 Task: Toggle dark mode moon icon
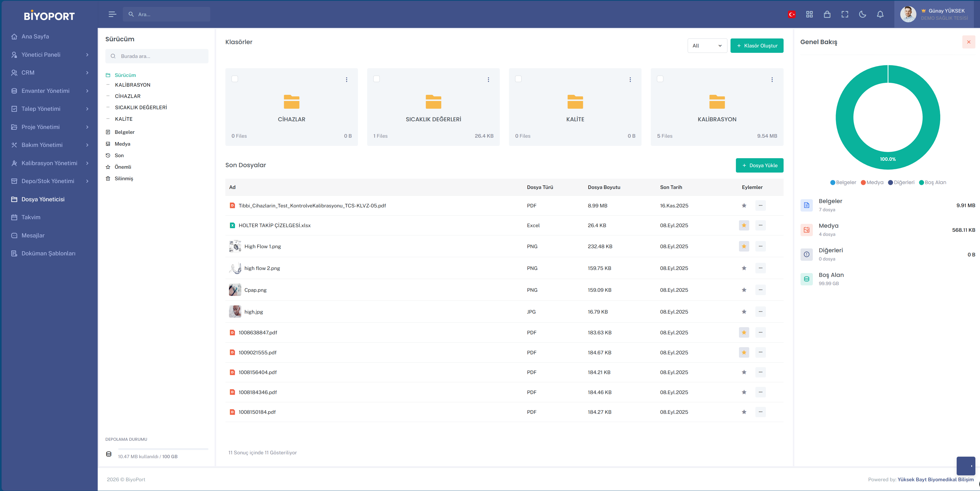[x=863, y=14]
